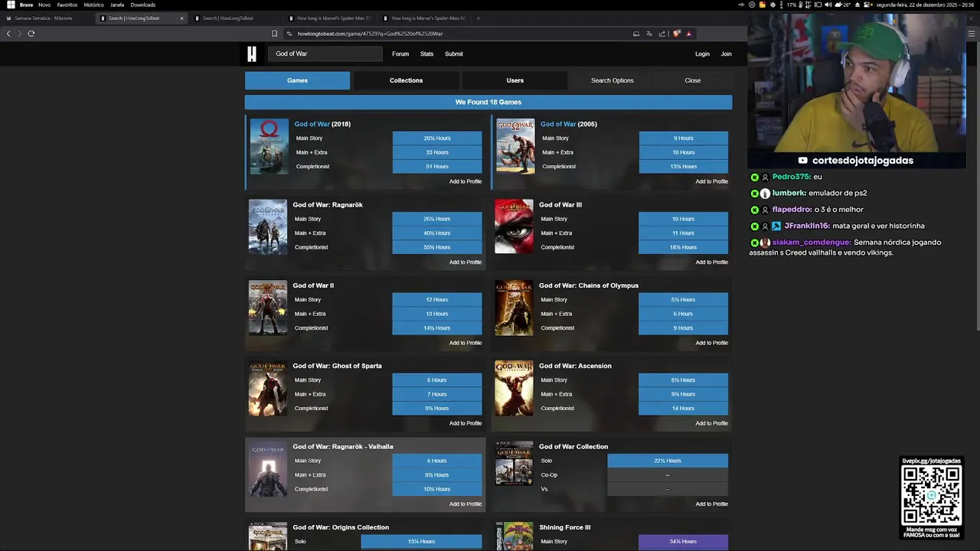Open the God of War (2005) cover thumbnail
Image resolution: width=980 pixels, height=551 pixels.
(x=515, y=146)
